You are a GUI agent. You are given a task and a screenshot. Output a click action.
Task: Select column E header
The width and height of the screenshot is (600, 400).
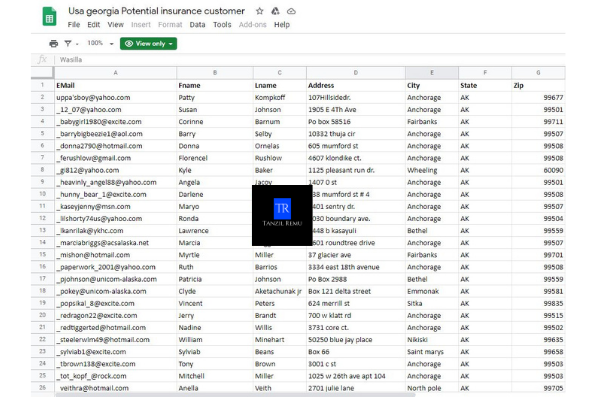tap(432, 73)
